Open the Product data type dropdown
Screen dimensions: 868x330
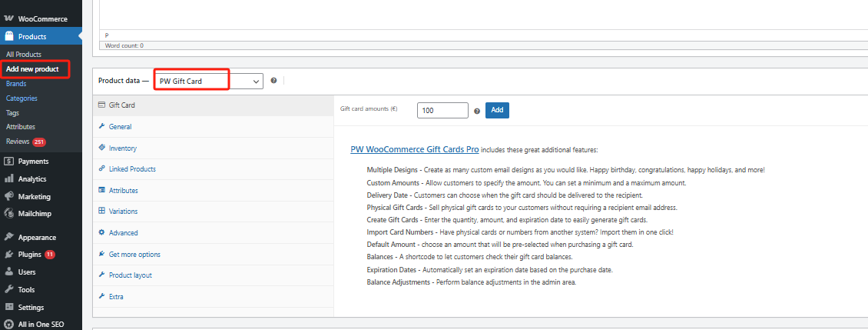(x=209, y=81)
